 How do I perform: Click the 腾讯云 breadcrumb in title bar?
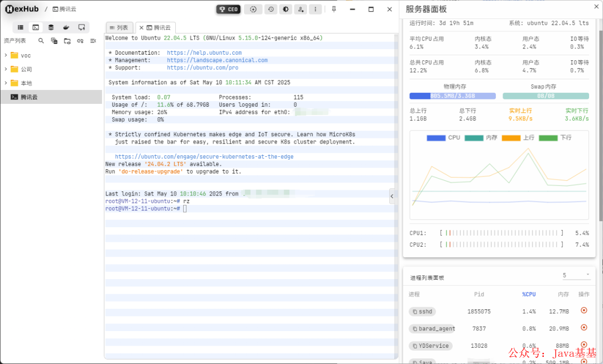[64, 9]
